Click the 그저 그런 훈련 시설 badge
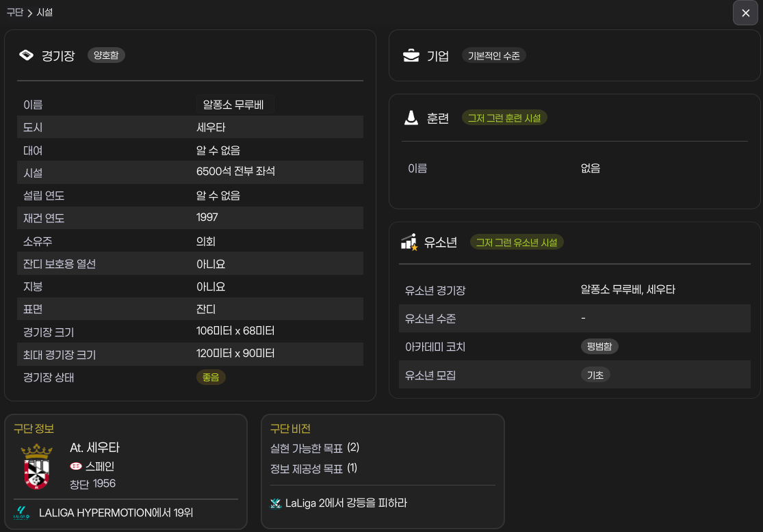 click(x=504, y=118)
